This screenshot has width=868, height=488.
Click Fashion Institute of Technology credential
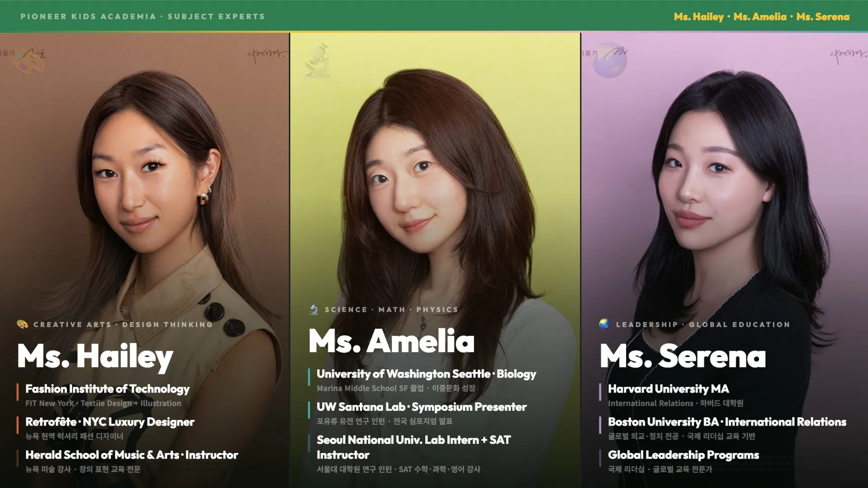click(x=108, y=389)
